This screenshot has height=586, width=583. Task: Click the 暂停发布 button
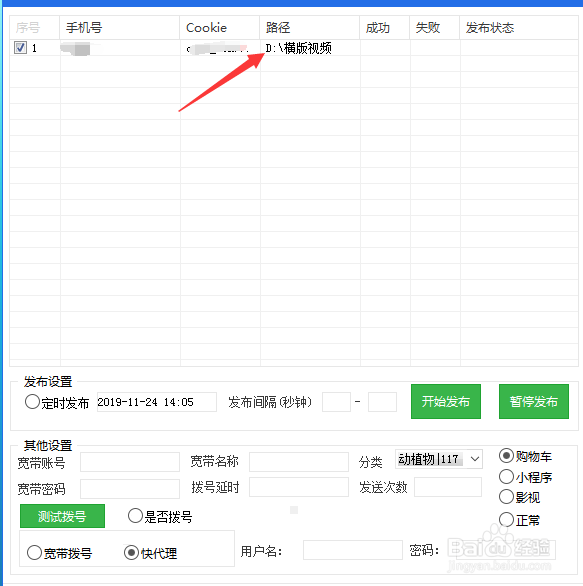tap(534, 401)
